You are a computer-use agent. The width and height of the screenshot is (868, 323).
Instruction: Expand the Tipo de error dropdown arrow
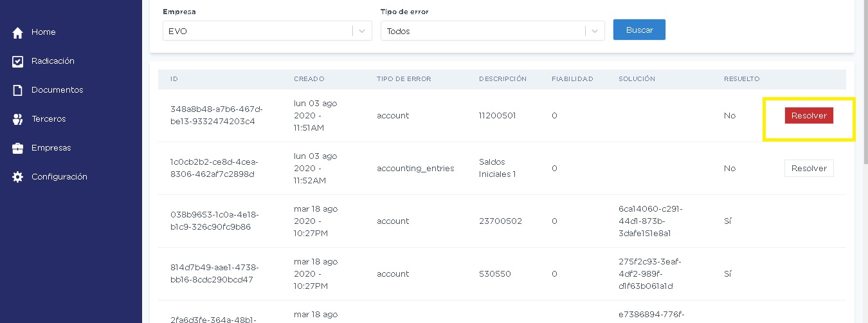click(x=595, y=31)
